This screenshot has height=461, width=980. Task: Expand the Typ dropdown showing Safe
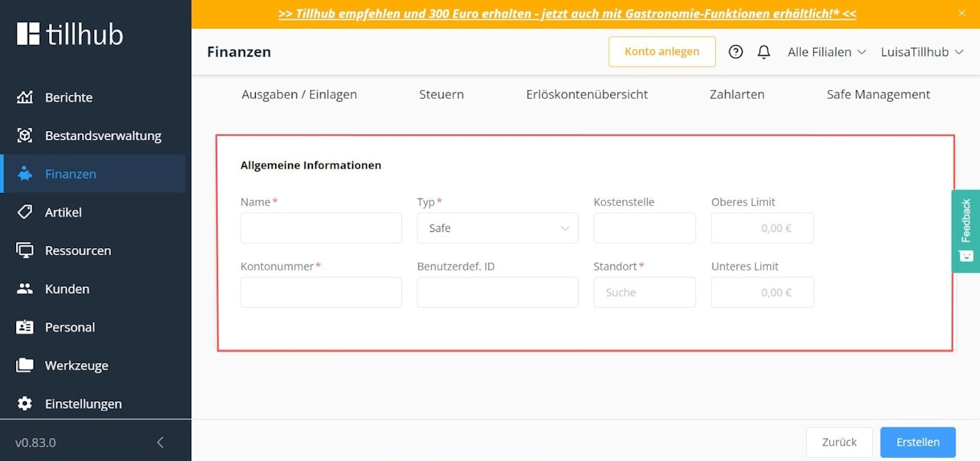[498, 228]
